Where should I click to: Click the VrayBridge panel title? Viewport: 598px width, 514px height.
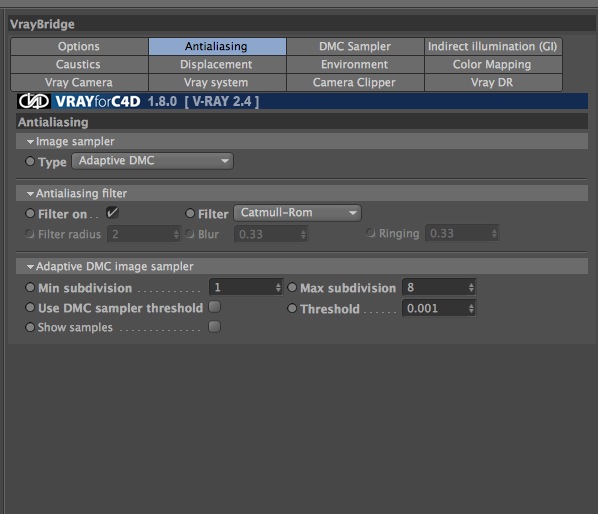[42, 24]
